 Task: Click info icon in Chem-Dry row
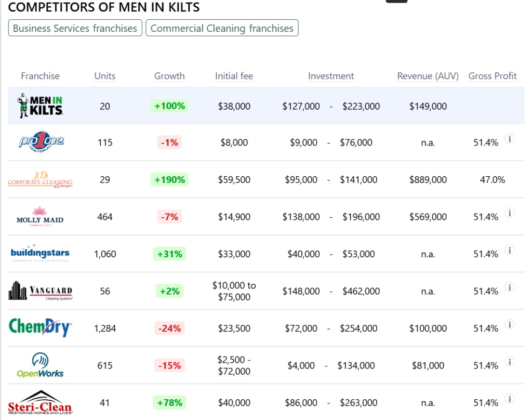coord(509,324)
